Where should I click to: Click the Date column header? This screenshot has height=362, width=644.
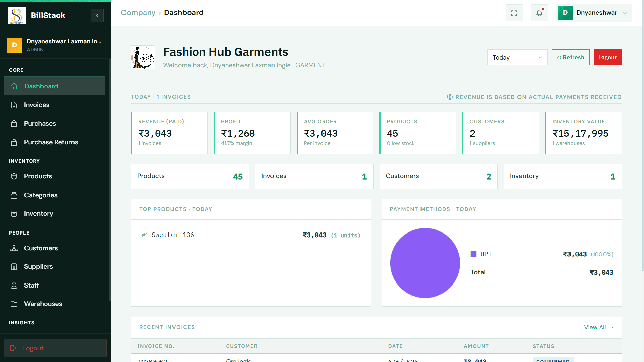click(x=395, y=346)
